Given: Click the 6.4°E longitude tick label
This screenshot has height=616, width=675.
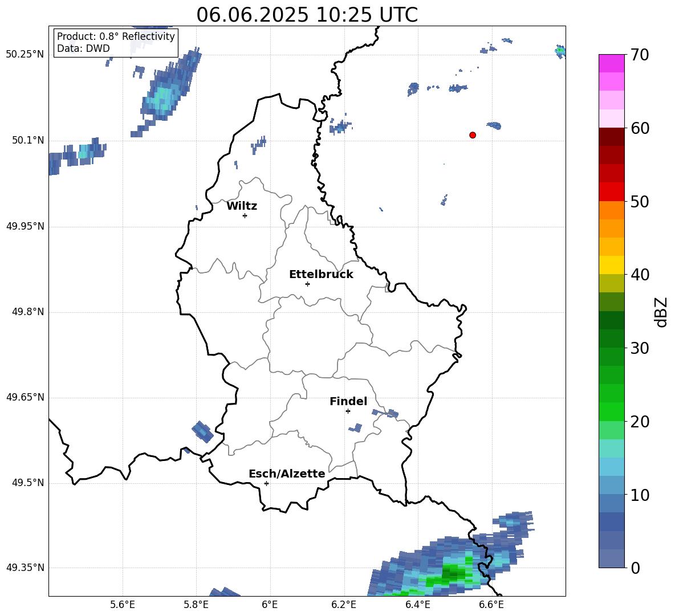Looking at the screenshot, I should (x=417, y=605).
